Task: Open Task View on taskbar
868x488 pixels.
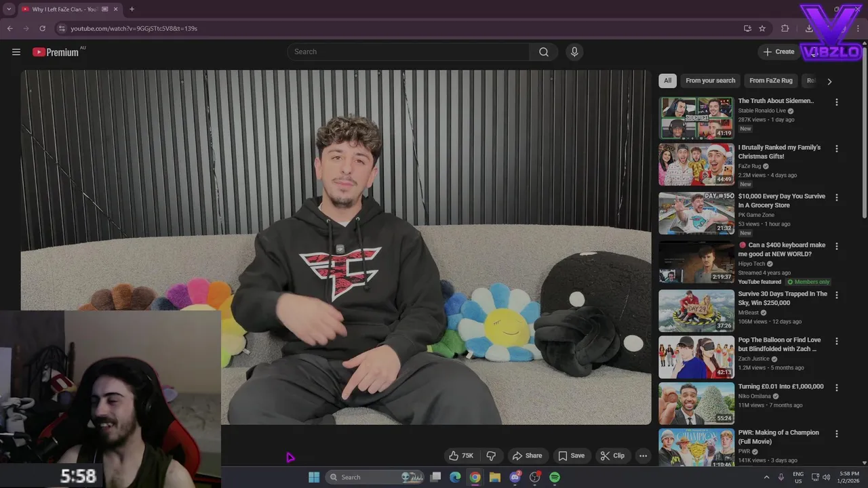Action: point(436,477)
